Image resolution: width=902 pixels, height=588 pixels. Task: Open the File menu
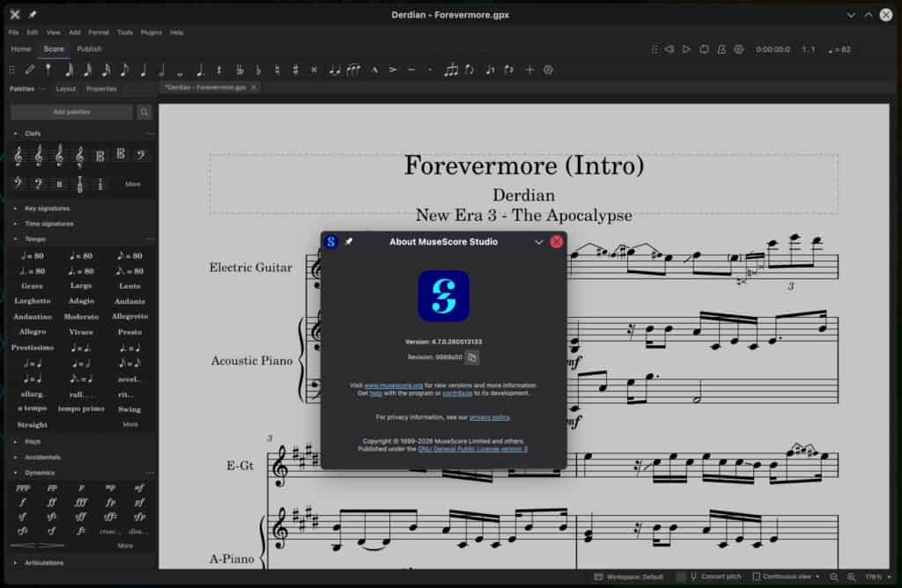click(x=14, y=33)
